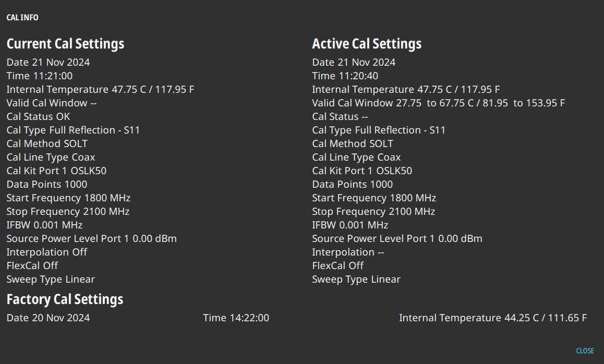Click Data Points 1000 in Active Cal Settings
The image size is (604, 364).
pyautogui.click(x=353, y=184)
